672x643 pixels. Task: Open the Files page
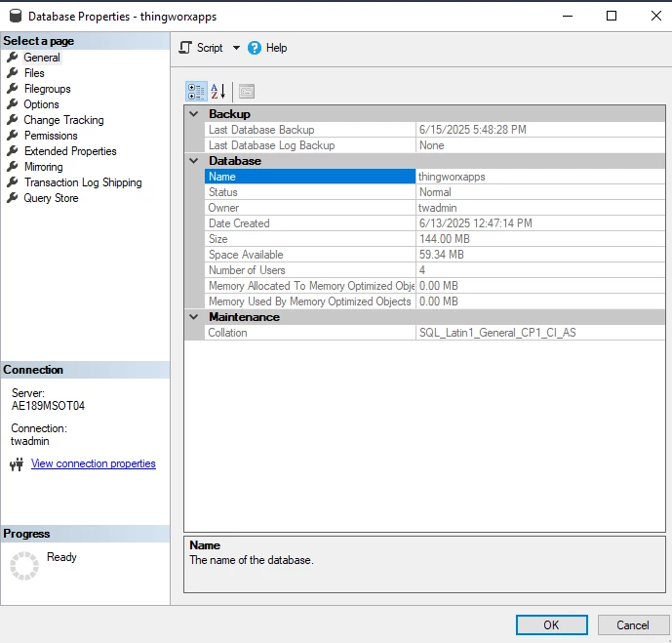(x=34, y=73)
